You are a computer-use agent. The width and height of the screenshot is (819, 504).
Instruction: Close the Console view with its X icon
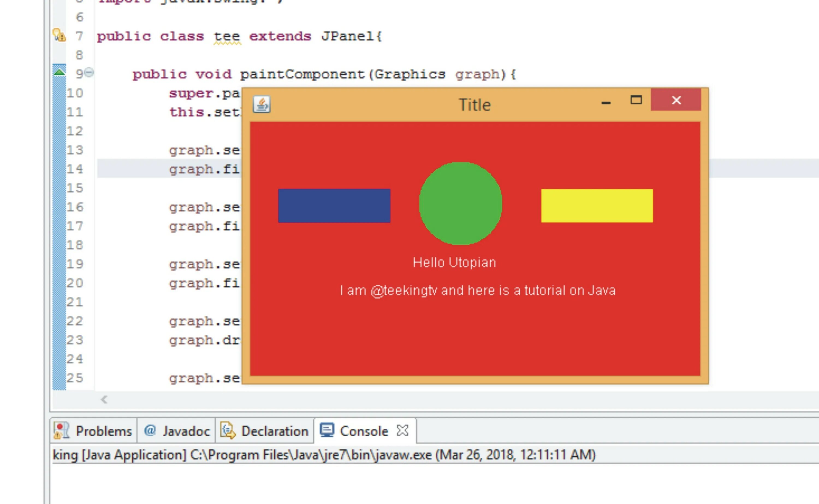(x=402, y=430)
